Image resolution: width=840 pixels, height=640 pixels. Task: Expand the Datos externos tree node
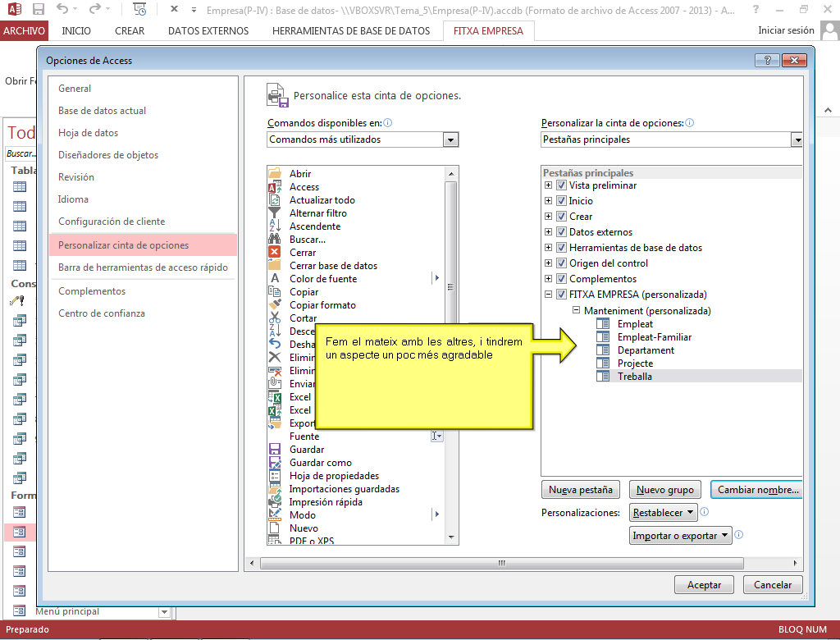[548, 231]
